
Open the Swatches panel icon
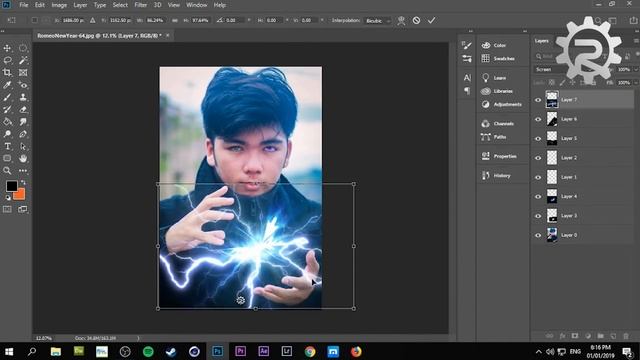pos(486,58)
